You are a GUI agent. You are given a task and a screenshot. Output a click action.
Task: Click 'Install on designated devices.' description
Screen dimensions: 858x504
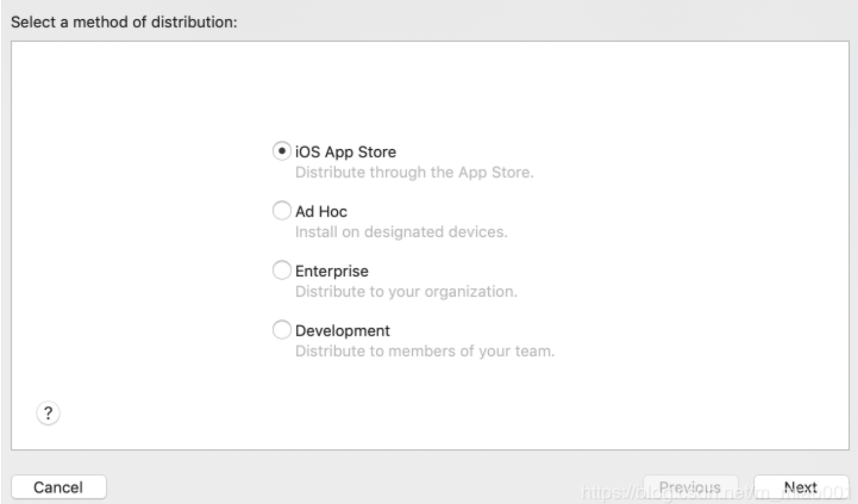pos(401,231)
